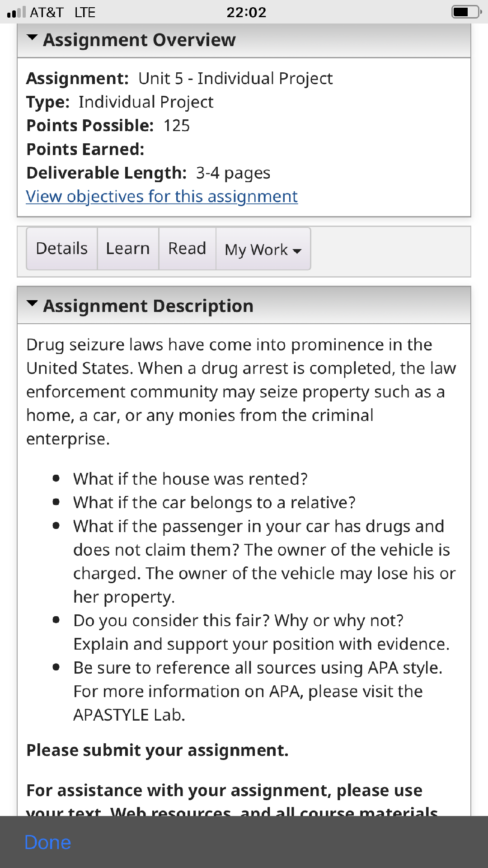Switch to the Learn tab
The height and width of the screenshot is (868, 488).
pos(128,249)
